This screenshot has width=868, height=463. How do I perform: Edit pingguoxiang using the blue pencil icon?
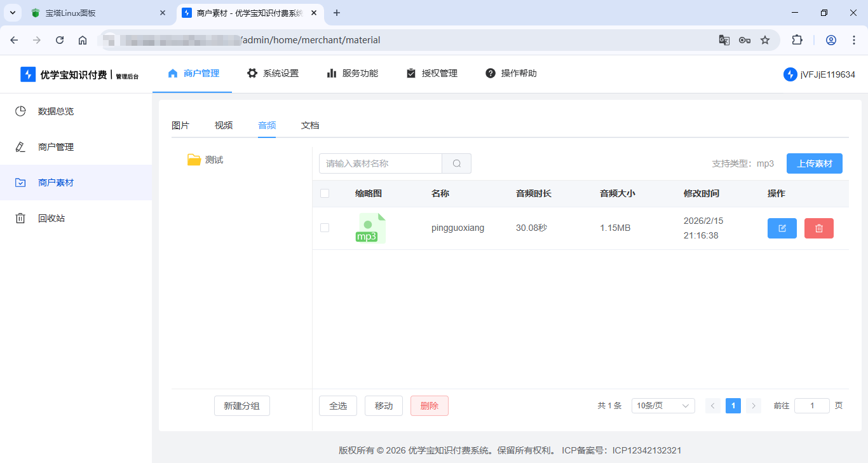(782, 228)
